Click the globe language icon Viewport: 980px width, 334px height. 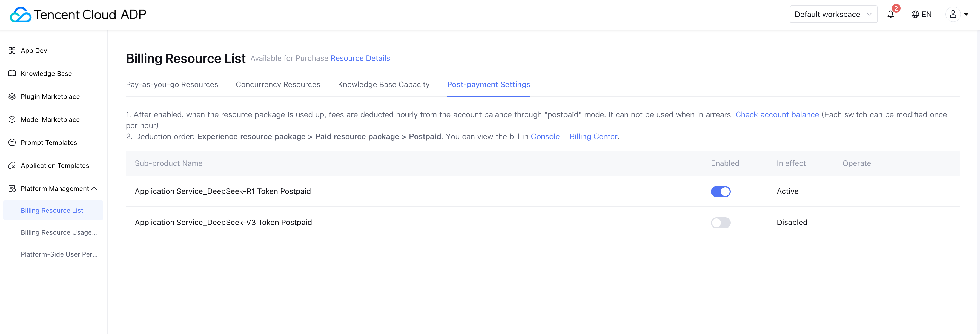pyautogui.click(x=915, y=15)
